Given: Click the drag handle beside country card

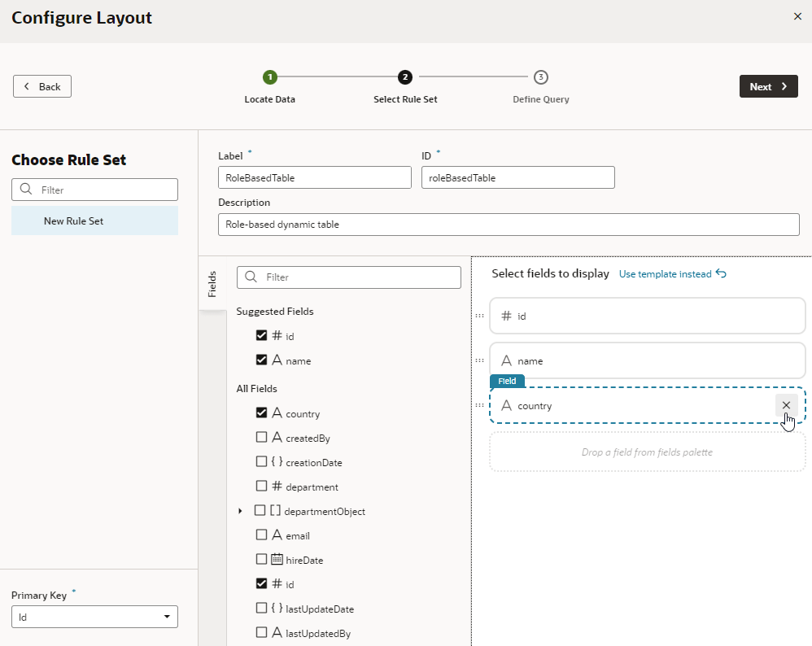Looking at the screenshot, I should click(479, 404).
